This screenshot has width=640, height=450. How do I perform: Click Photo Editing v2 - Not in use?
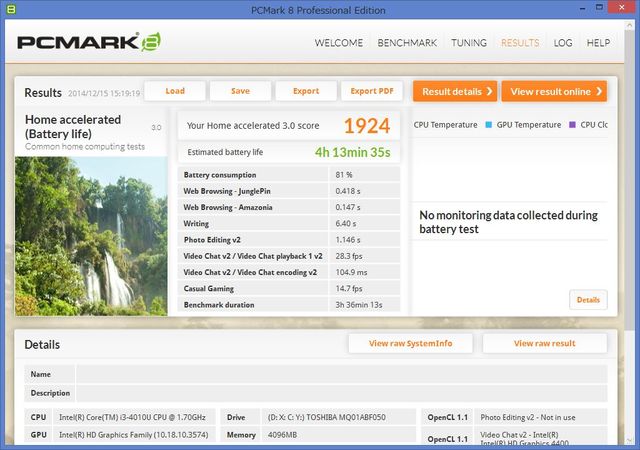click(528, 417)
